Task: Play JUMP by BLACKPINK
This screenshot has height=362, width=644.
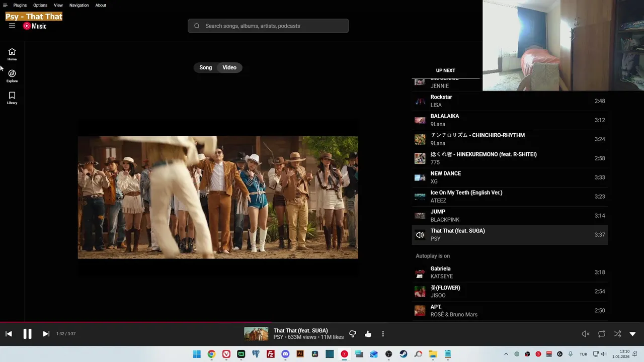Action: coord(510,216)
